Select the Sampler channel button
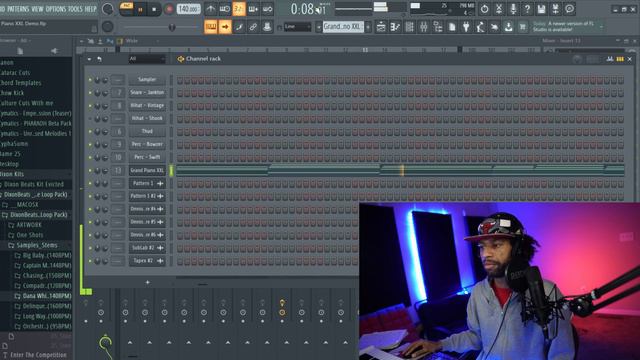The image size is (640, 360). (x=147, y=80)
